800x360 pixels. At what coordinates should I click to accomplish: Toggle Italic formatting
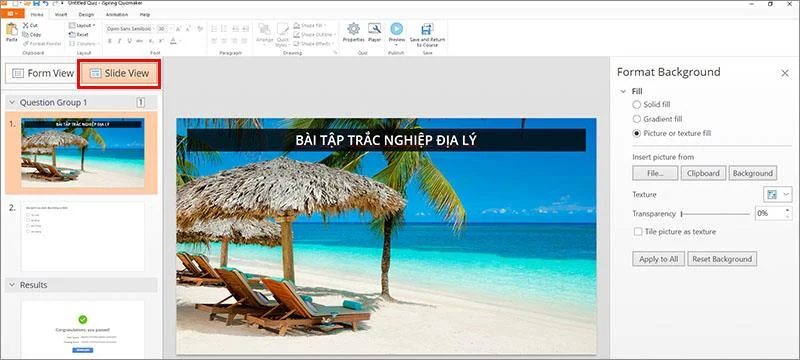[x=119, y=41]
